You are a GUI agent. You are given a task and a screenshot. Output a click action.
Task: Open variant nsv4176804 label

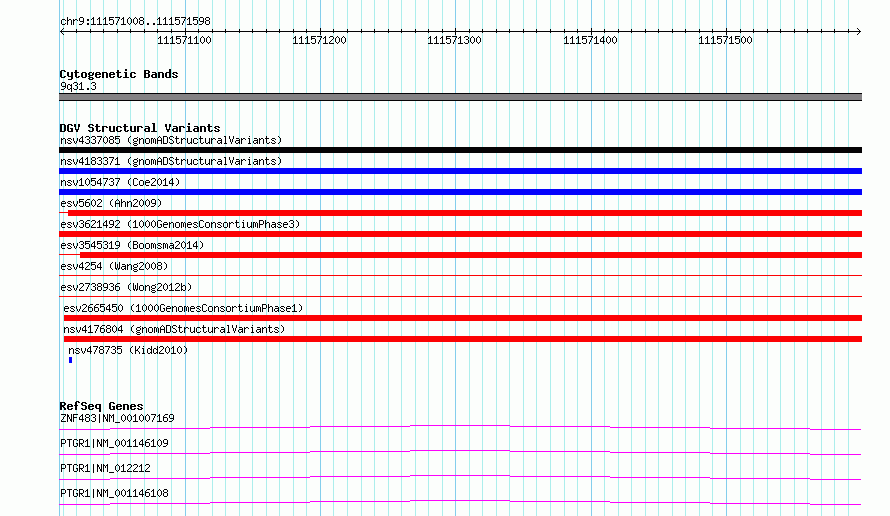coord(174,329)
